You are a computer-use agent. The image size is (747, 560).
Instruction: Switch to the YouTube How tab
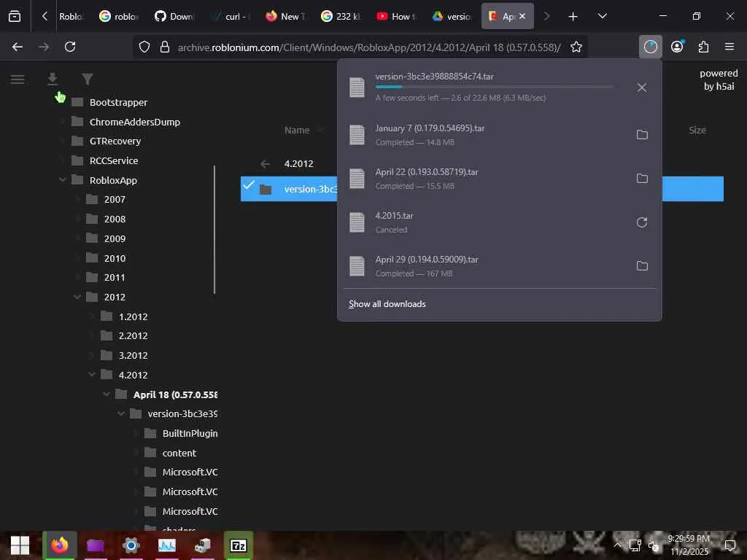pos(395,17)
